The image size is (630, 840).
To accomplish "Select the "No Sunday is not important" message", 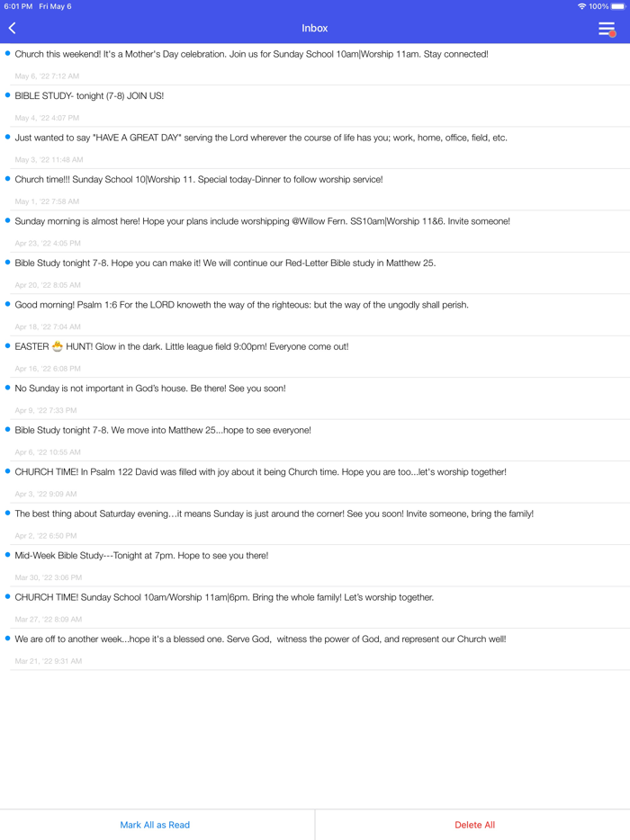I will tap(150, 389).
